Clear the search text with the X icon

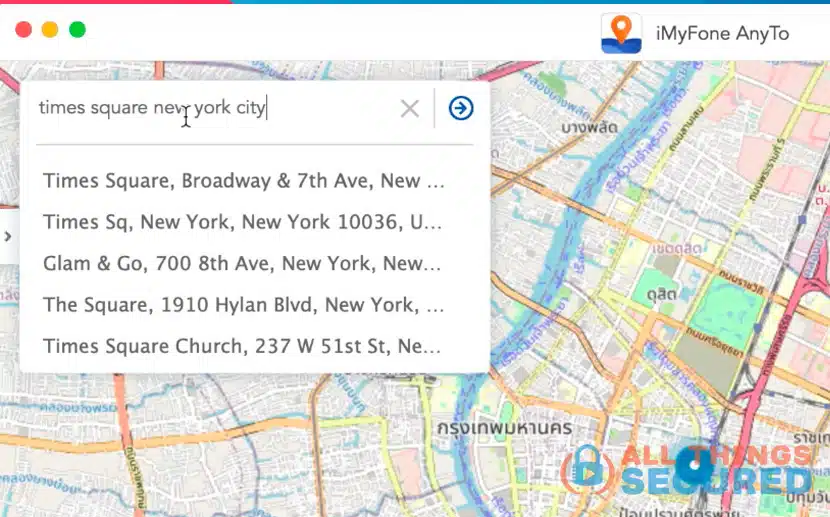409,109
